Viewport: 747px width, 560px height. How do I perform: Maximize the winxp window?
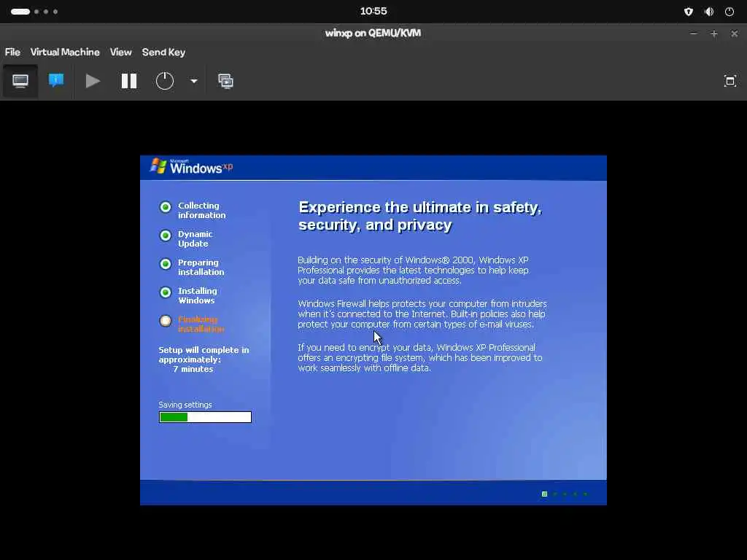pyautogui.click(x=713, y=34)
